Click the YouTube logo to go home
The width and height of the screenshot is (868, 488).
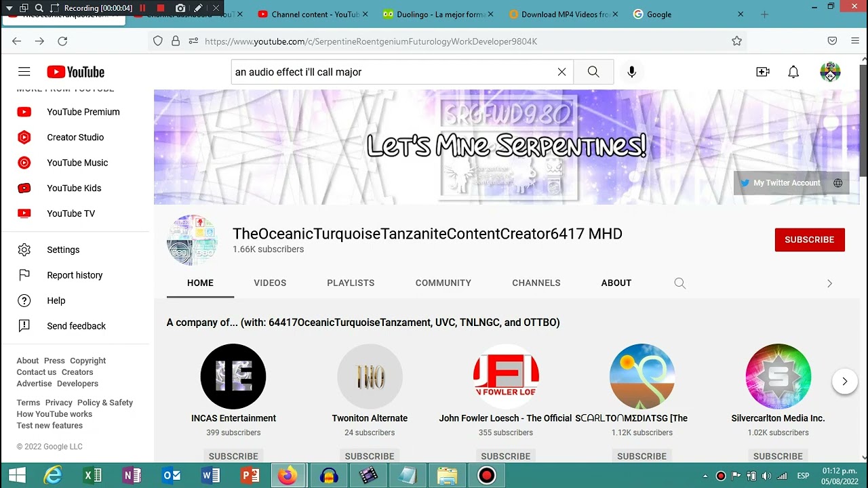75,72
